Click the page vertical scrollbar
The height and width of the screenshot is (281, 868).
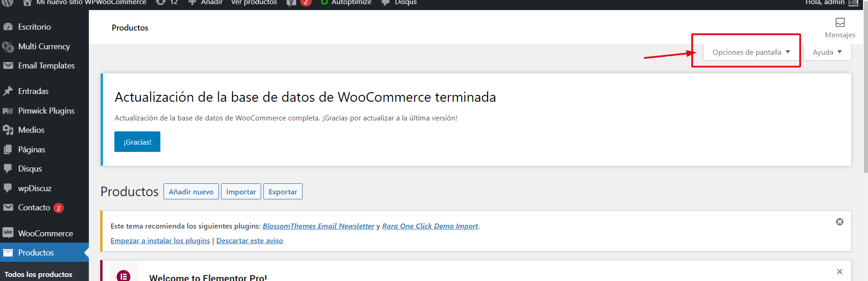click(866, 87)
